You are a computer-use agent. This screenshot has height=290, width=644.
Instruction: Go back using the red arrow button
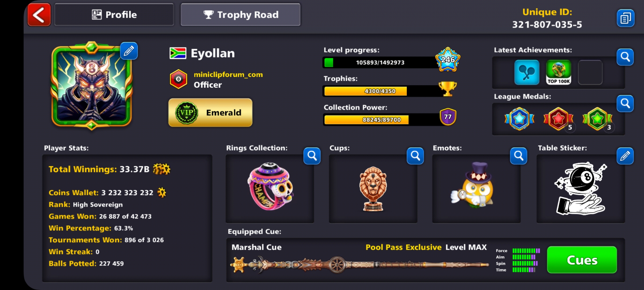point(39,15)
